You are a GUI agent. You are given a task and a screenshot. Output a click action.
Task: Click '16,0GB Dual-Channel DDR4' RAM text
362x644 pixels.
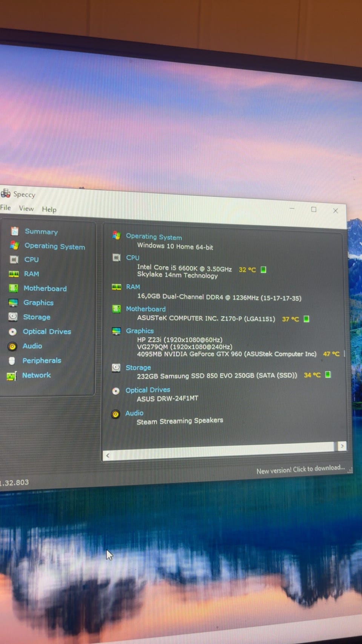(x=180, y=297)
